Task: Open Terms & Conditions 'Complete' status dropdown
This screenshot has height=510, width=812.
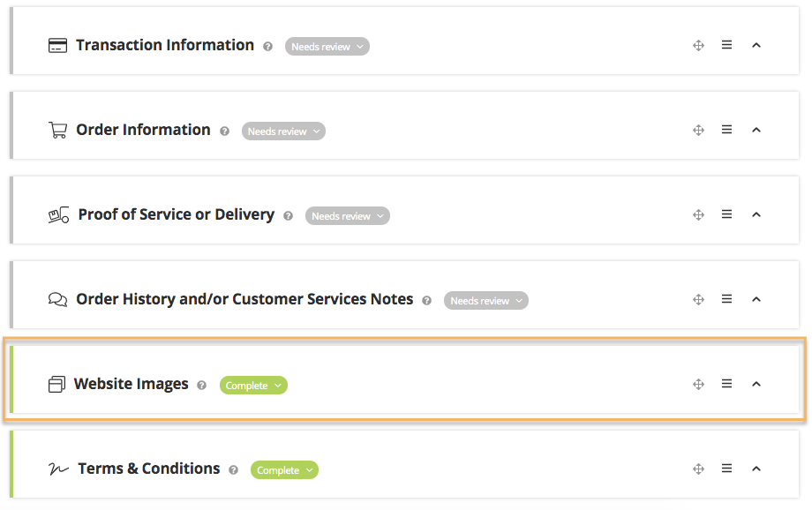Action: pyautogui.click(x=284, y=470)
